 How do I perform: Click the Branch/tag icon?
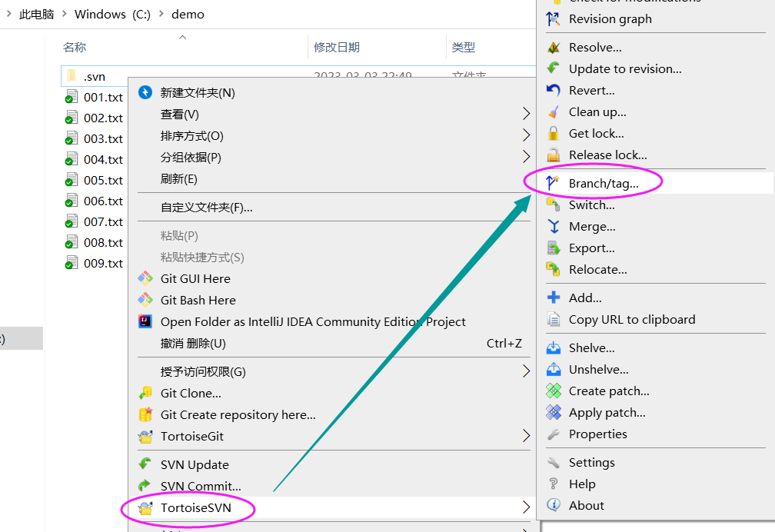click(554, 183)
